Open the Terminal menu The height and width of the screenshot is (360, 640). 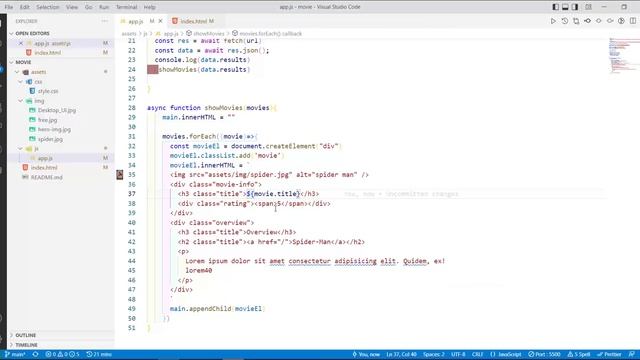tap(126, 7)
